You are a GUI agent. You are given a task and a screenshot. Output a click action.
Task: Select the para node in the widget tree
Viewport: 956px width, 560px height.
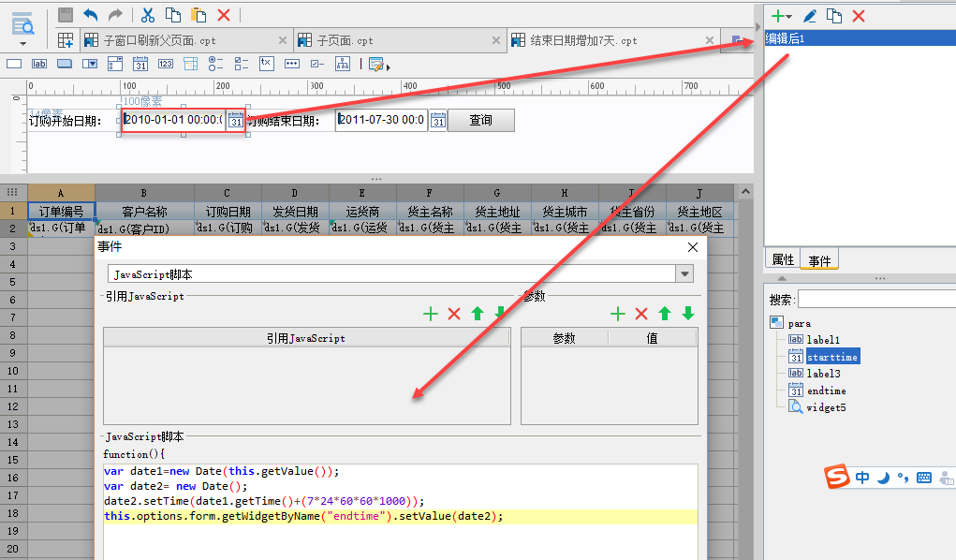click(799, 323)
